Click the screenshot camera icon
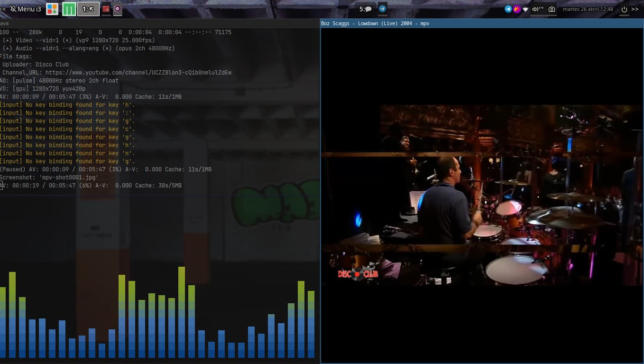Image resolution: width=644 pixels, height=364 pixels. pos(552,9)
